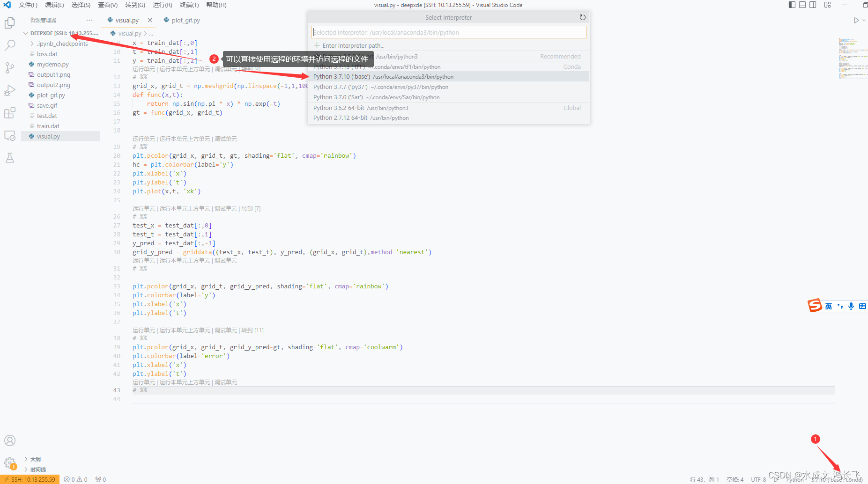This screenshot has height=484, width=868.
Task: Close the visual.py editor tab
Action: coord(150,20)
